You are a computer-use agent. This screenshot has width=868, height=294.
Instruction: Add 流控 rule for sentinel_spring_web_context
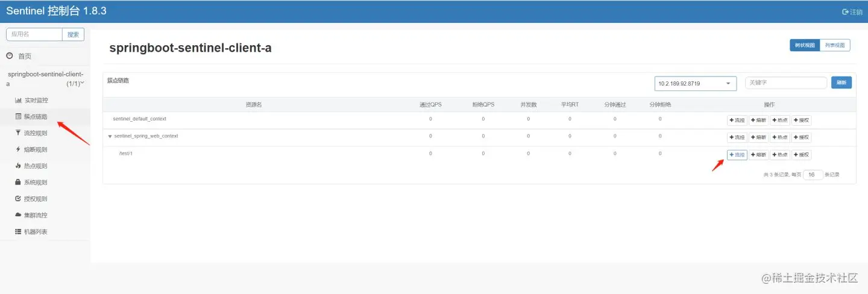pyautogui.click(x=737, y=137)
